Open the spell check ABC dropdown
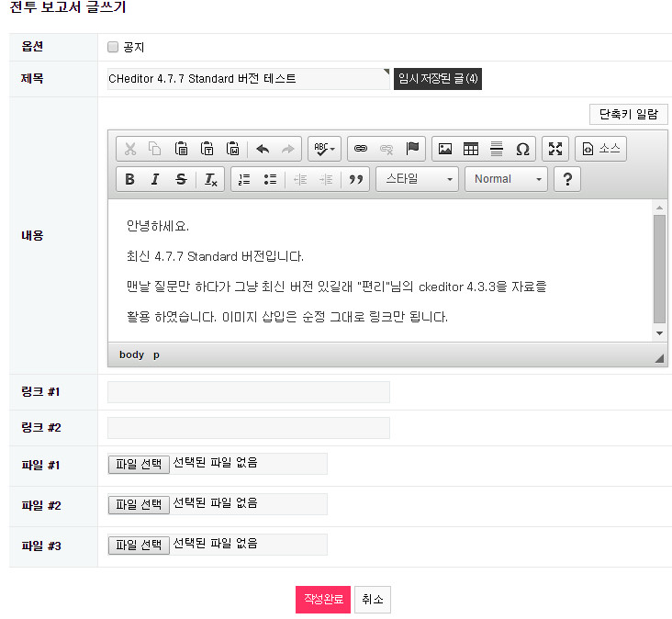Image resolution: width=672 pixels, height=619 pixels. point(324,149)
